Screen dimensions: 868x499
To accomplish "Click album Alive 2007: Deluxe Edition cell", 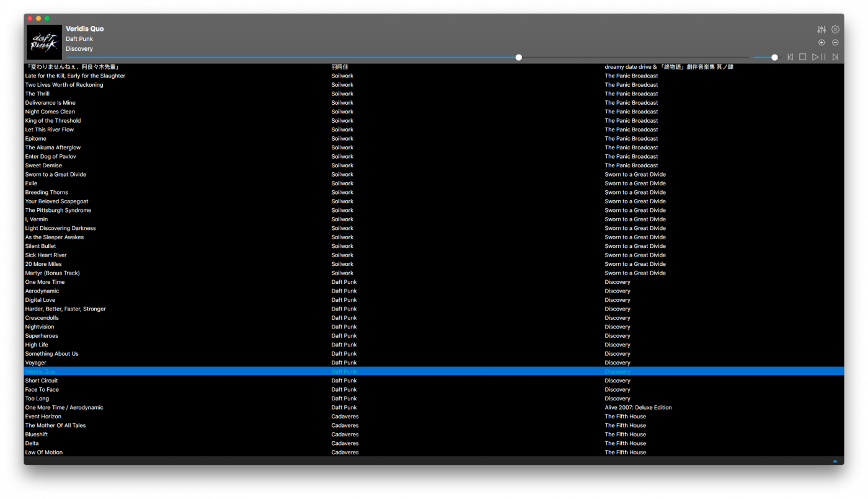I will [639, 408].
